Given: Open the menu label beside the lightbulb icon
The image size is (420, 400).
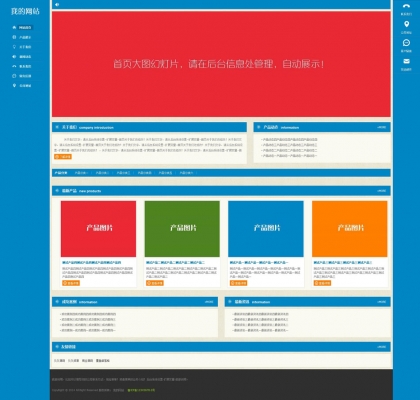Looking at the screenshot, I should (25, 47).
